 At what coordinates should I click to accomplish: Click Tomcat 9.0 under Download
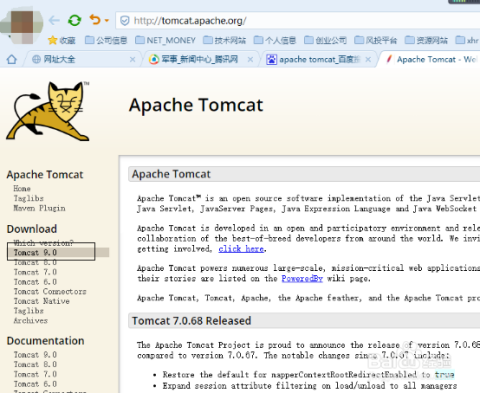[35, 252]
